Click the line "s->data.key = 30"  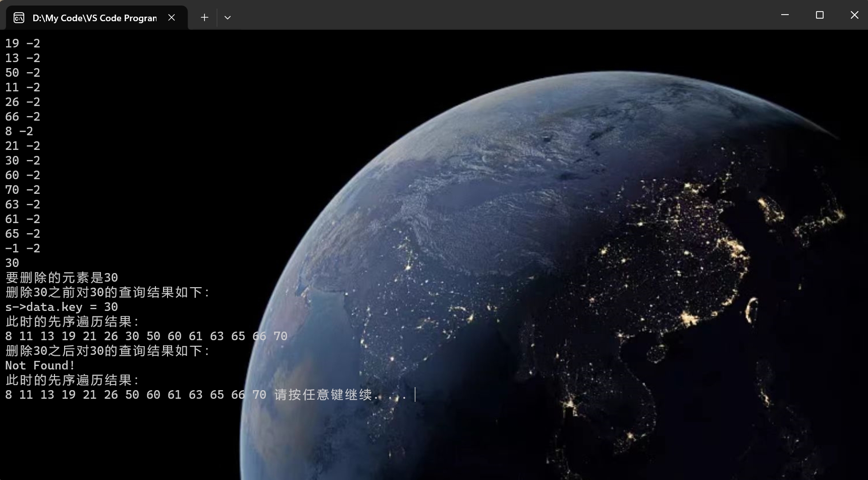[x=62, y=307]
